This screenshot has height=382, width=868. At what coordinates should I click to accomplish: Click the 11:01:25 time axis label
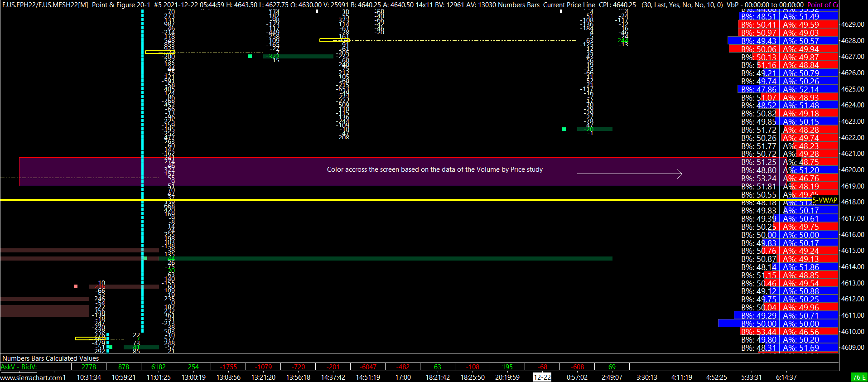coord(159,377)
